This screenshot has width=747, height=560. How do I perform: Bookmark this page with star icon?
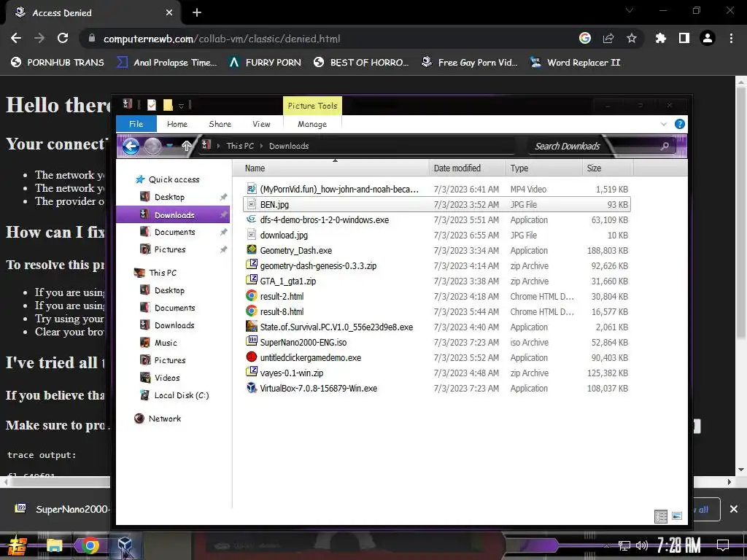[x=632, y=38]
